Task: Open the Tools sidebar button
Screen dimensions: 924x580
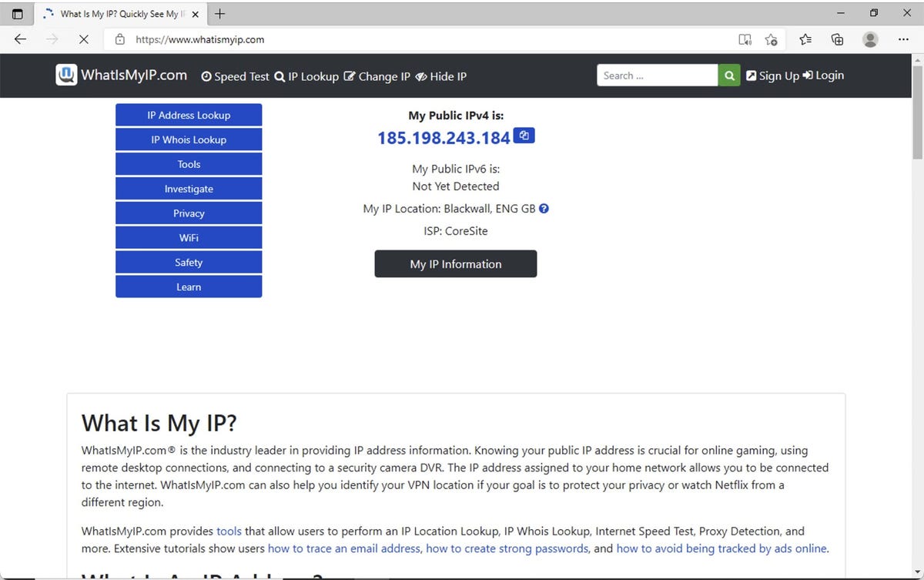Action: (189, 164)
